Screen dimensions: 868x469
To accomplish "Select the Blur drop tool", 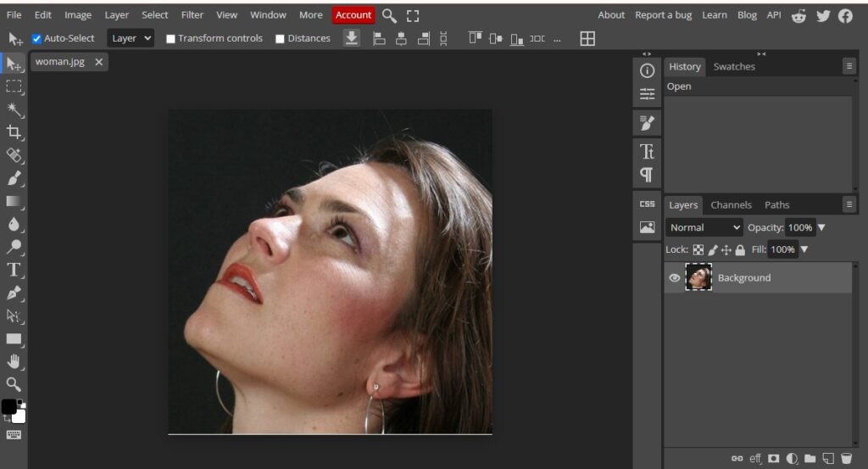I will coord(14,224).
